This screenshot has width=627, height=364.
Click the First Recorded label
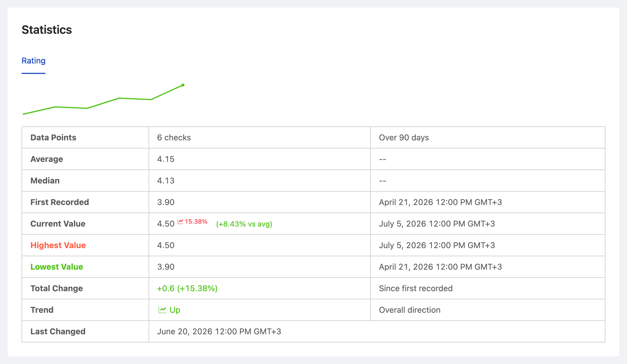(60, 202)
